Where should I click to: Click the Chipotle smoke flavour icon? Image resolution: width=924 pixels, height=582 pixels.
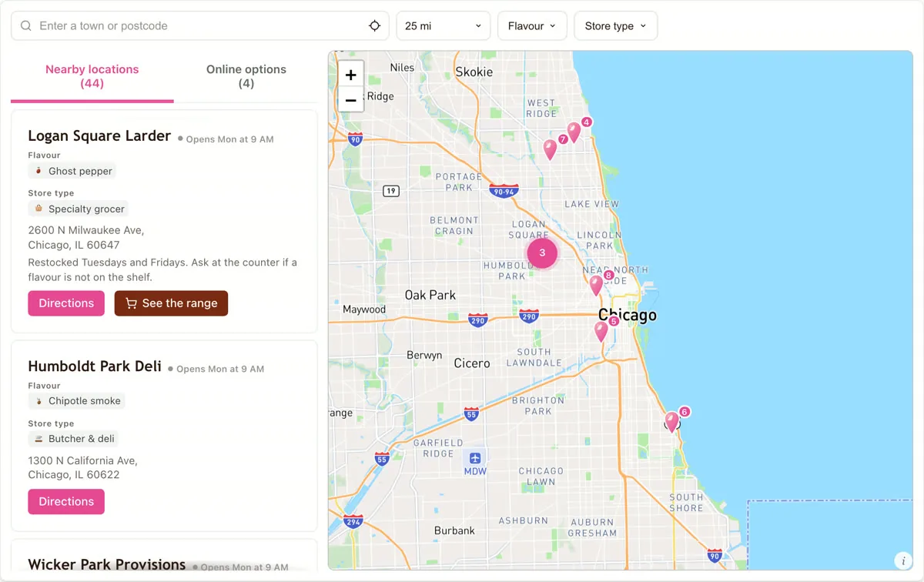click(x=38, y=401)
